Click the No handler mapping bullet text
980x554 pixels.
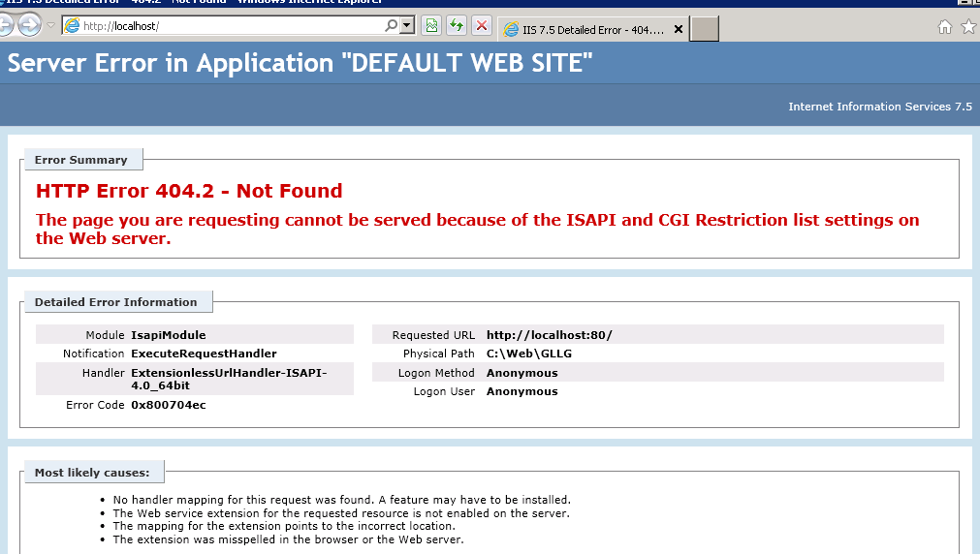point(342,500)
